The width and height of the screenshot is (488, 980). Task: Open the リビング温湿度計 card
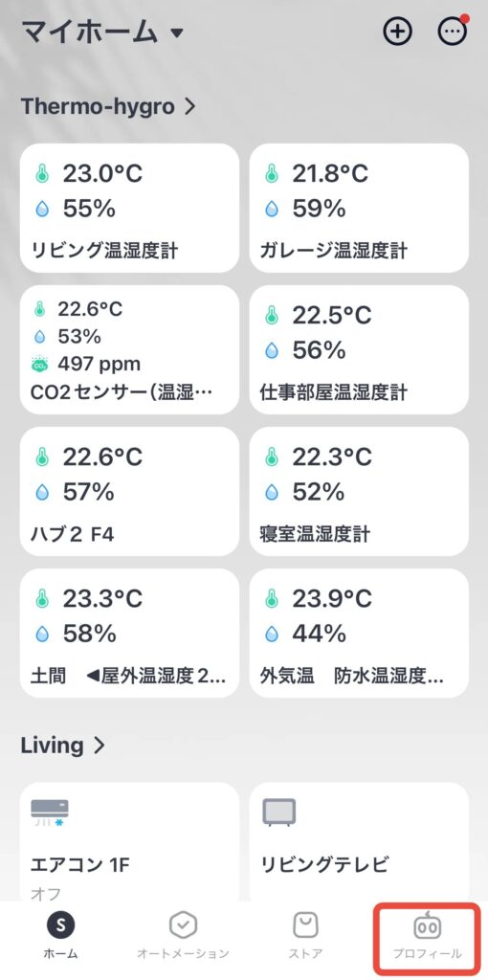tap(129, 208)
